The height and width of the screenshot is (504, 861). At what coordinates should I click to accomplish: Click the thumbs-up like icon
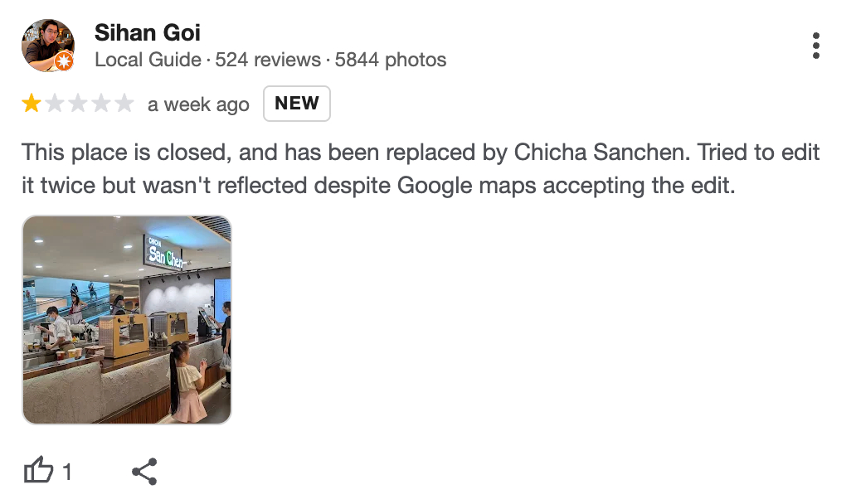point(38,472)
